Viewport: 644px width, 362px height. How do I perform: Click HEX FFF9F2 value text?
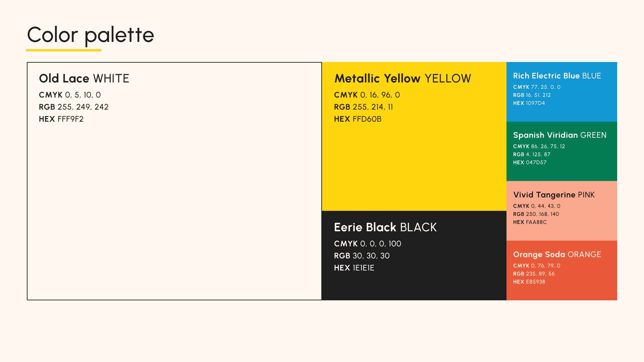(x=61, y=119)
